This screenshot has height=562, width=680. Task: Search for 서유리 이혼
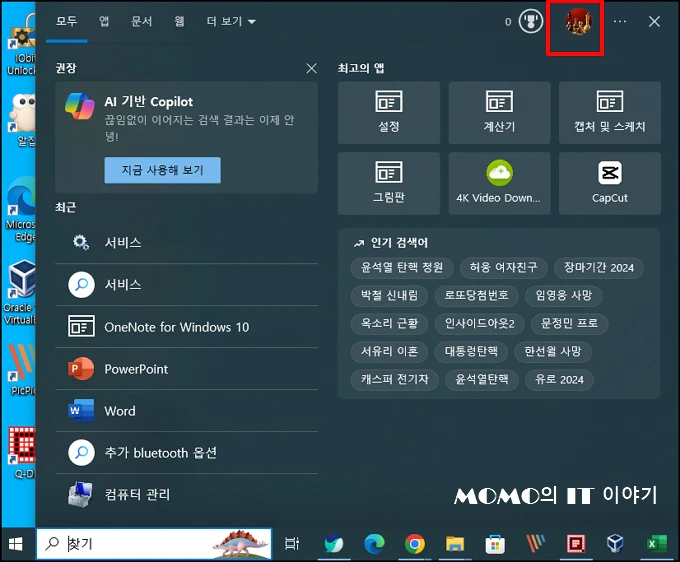click(389, 351)
